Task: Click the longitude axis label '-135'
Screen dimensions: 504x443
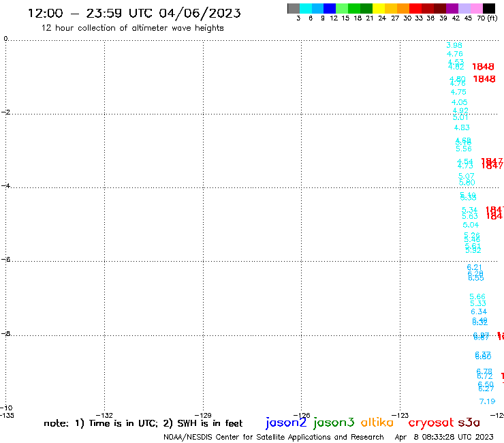Action: (7, 415)
